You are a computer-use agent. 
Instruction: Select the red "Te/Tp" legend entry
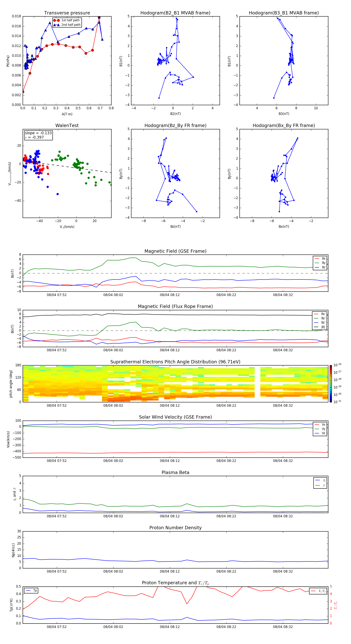pos(318,591)
